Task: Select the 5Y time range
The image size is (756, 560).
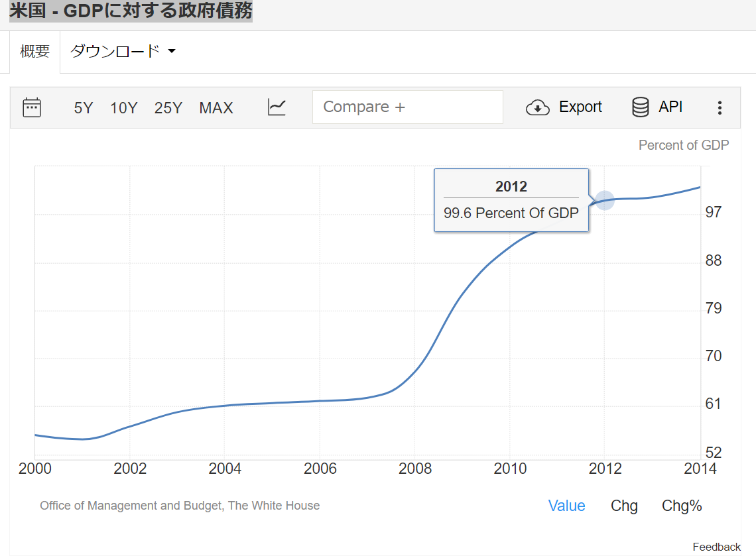Action: coord(84,108)
